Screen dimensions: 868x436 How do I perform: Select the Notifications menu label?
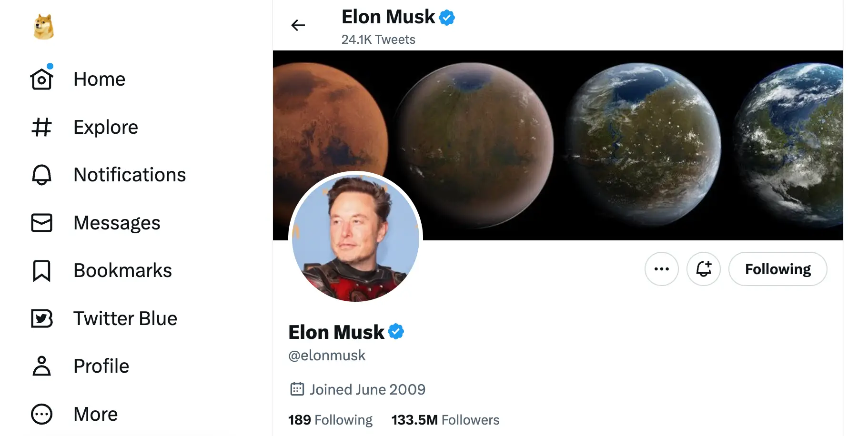point(130,175)
